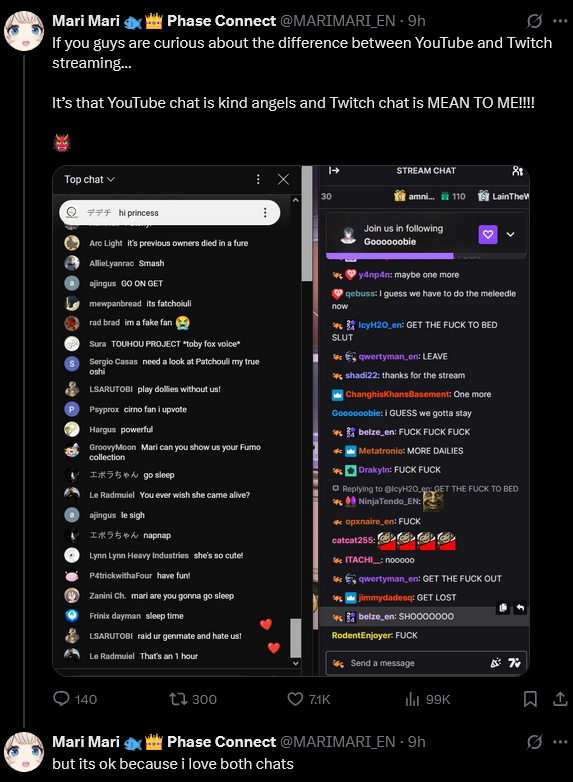Image resolution: width=573 pixels, height=782 pixels.
Task: Open options on pinned hi princess message
Action: point(265,213)
